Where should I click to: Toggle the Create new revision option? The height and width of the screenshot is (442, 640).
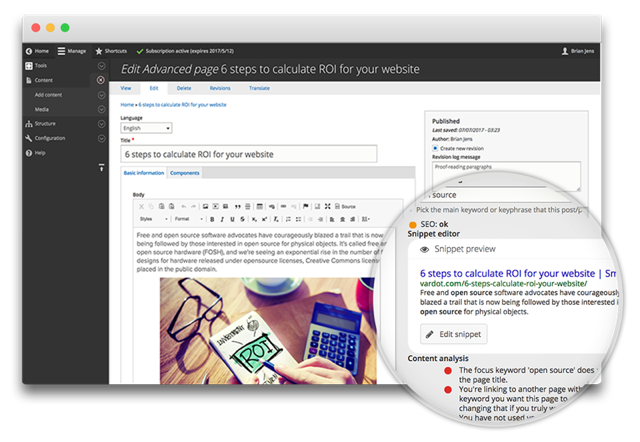435,148
